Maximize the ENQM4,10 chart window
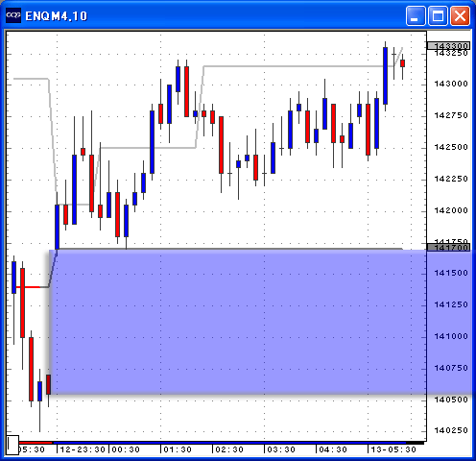This screenshot has height=461, width=476. click(x=438, y=15)
